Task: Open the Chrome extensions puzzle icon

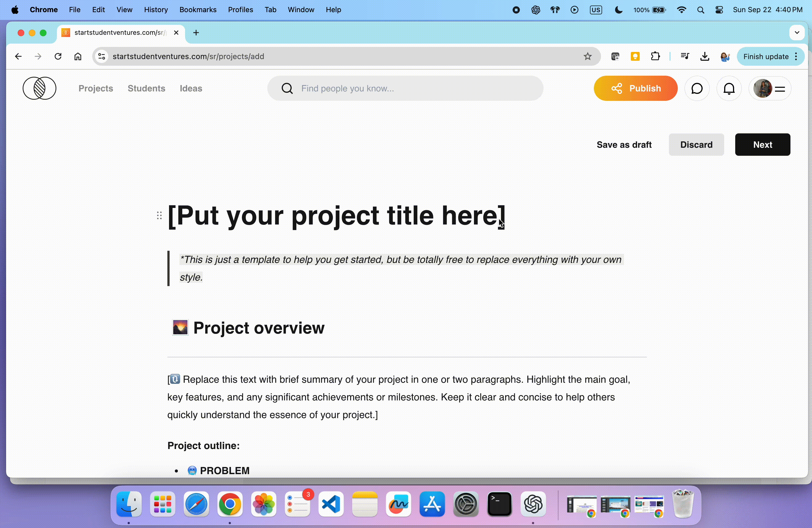Action: click(x=655, y=56)
